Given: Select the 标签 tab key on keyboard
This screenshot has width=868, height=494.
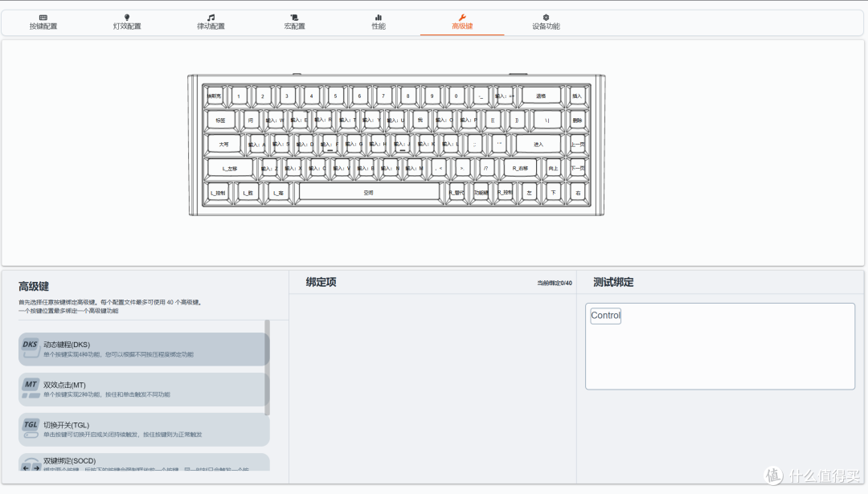Looking at the screenshot, I should point(220,120).
